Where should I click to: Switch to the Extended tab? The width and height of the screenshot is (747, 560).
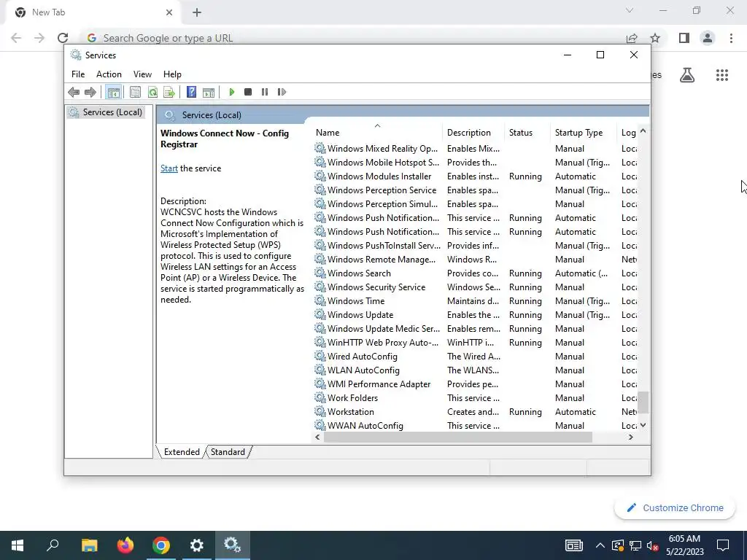click(182, 452)
